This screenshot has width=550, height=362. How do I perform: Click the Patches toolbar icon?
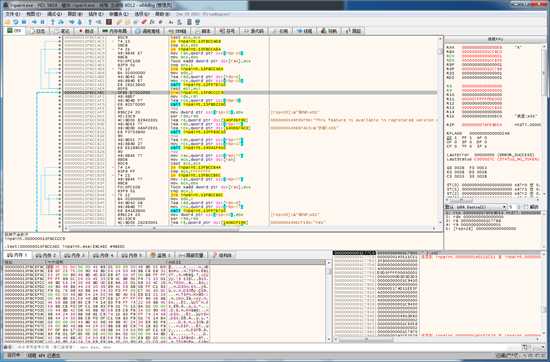coord(144,22)
